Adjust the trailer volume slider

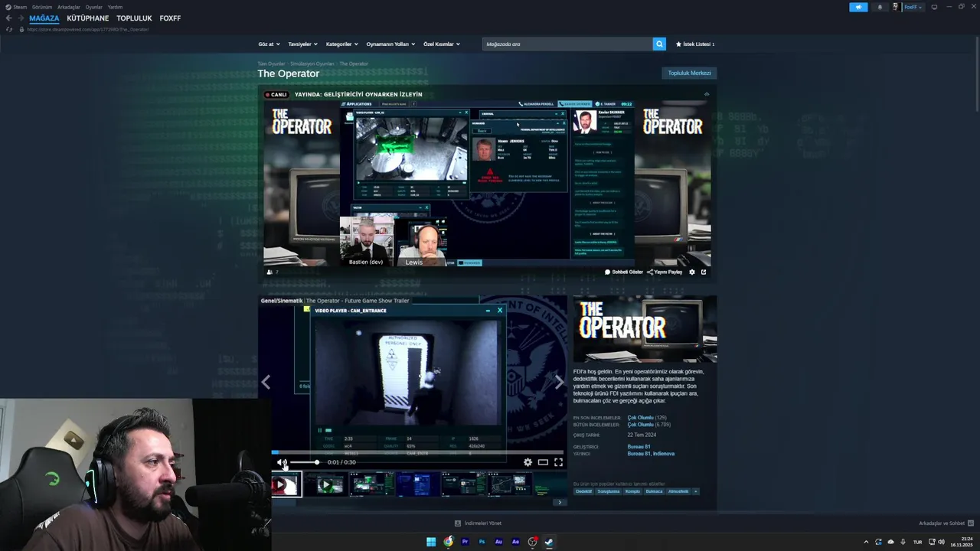304,462
